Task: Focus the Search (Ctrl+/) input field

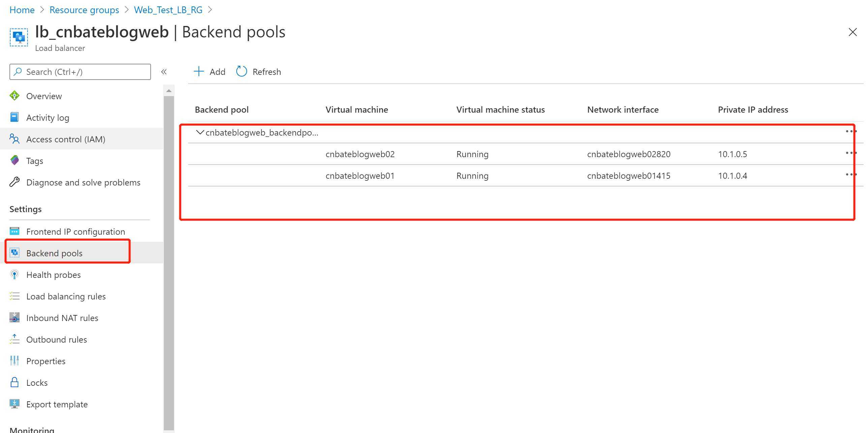Action: 80,72
